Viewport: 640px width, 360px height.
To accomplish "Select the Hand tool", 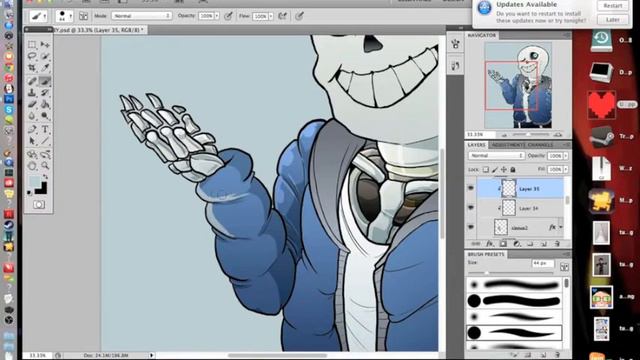I will 32,166.
